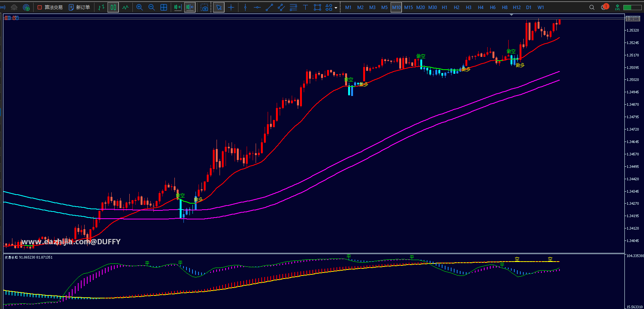Toggle chart shift from right edge
This screenshot has width=644, height=309.
190,7
